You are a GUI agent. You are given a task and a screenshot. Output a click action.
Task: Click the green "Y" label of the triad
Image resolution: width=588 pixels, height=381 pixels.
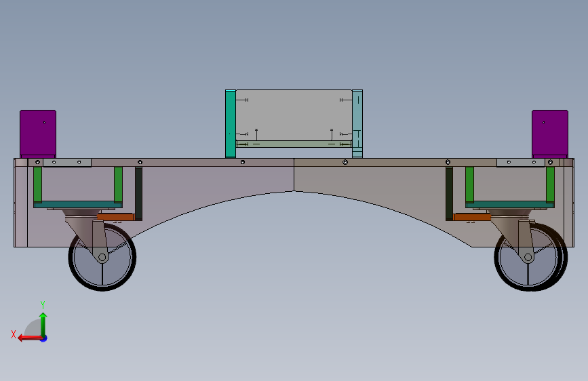[x=43, y=304]
